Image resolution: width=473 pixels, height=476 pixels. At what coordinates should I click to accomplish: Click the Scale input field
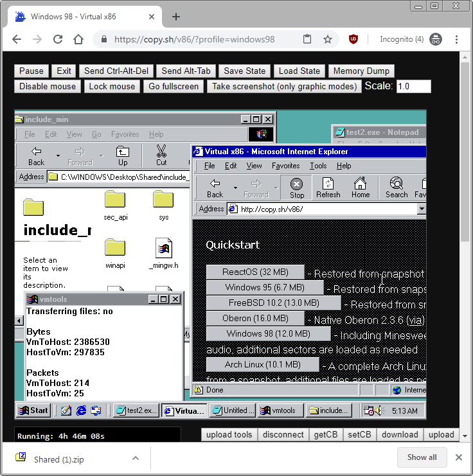[x=413, y=87]
